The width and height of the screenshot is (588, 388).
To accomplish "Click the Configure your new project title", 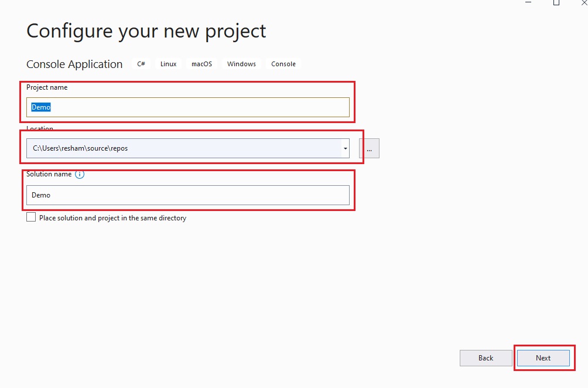I will [146, 31].
